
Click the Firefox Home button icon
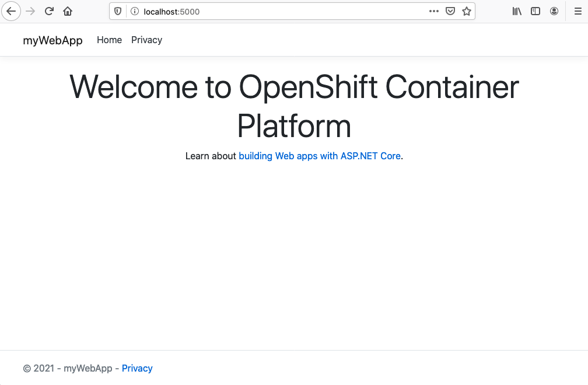[67, 10]
